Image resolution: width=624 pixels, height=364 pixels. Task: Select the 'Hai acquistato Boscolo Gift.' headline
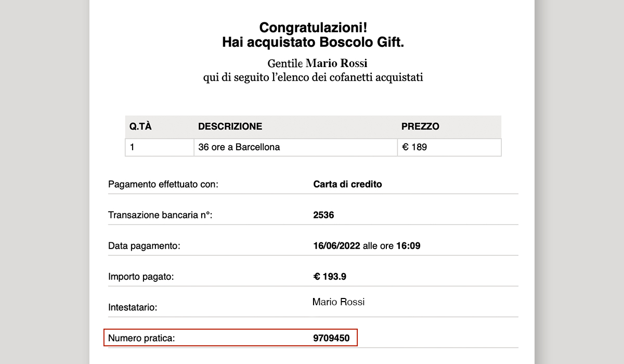pos(313,43)
